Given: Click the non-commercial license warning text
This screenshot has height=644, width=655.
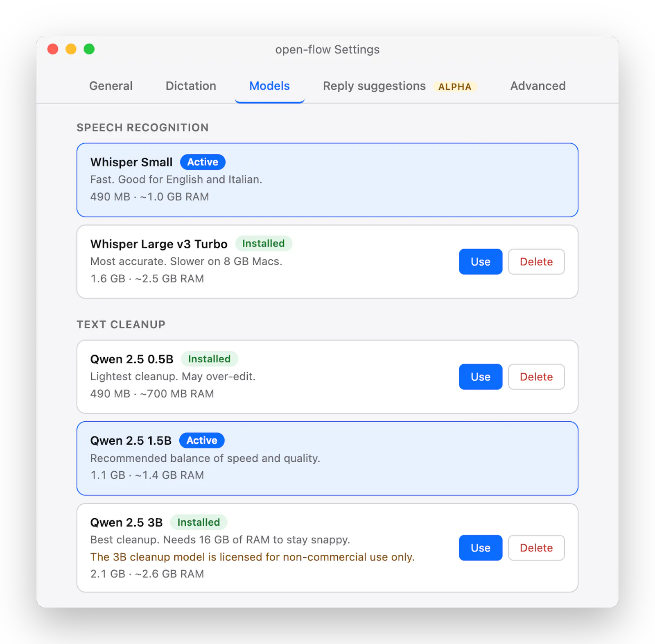Looking at the screenshot, I should pyautogui.click(x=253, y=557).
